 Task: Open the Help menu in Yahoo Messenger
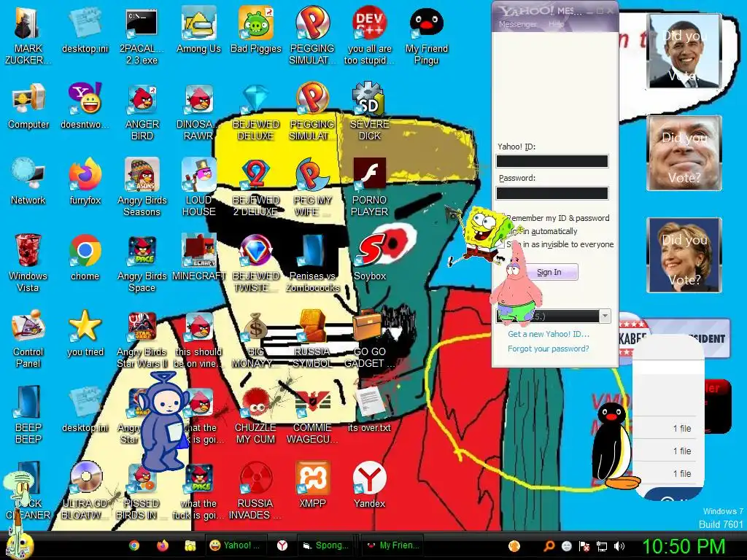(x=555, y=24)
